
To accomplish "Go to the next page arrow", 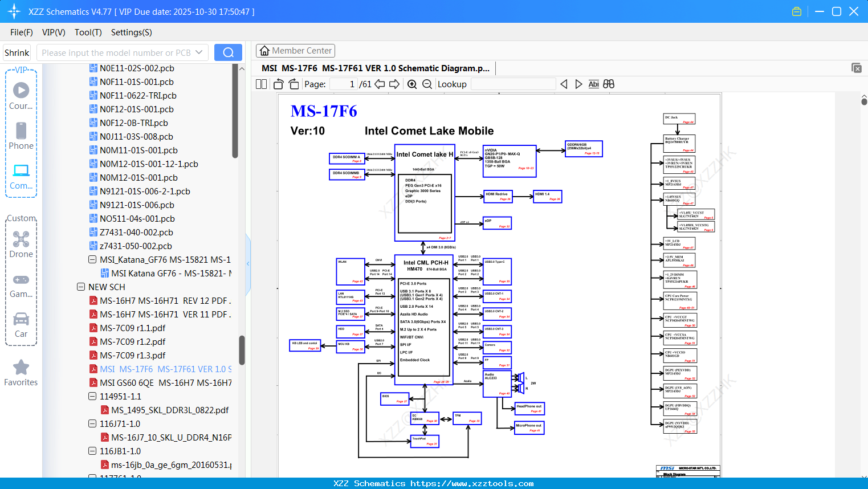I will coord(394,84).
